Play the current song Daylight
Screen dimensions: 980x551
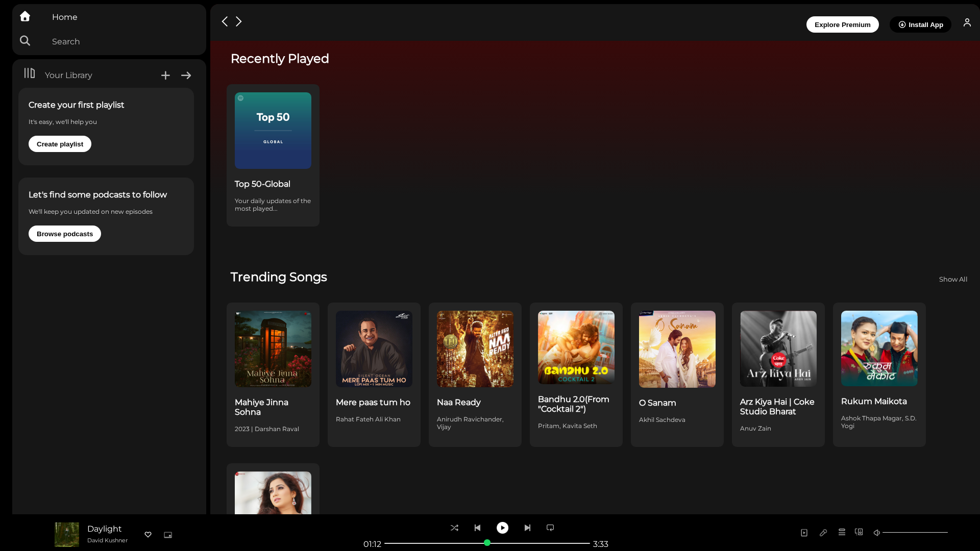[502, 528]
